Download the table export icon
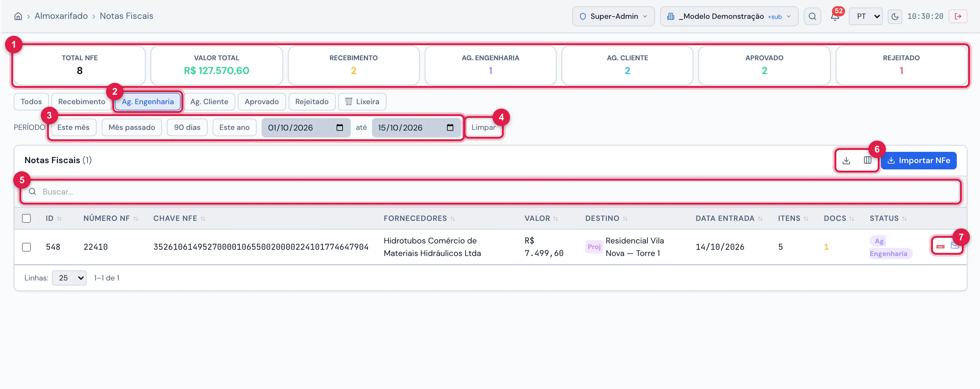 pyautogui.click(x=846, y=160)
